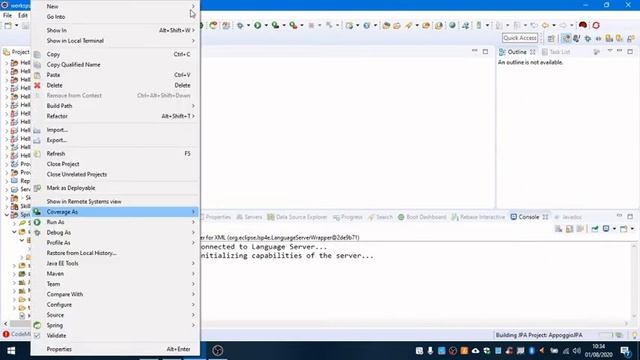
Task: Switch to the Console tab
Action: [x=529, y=217]
